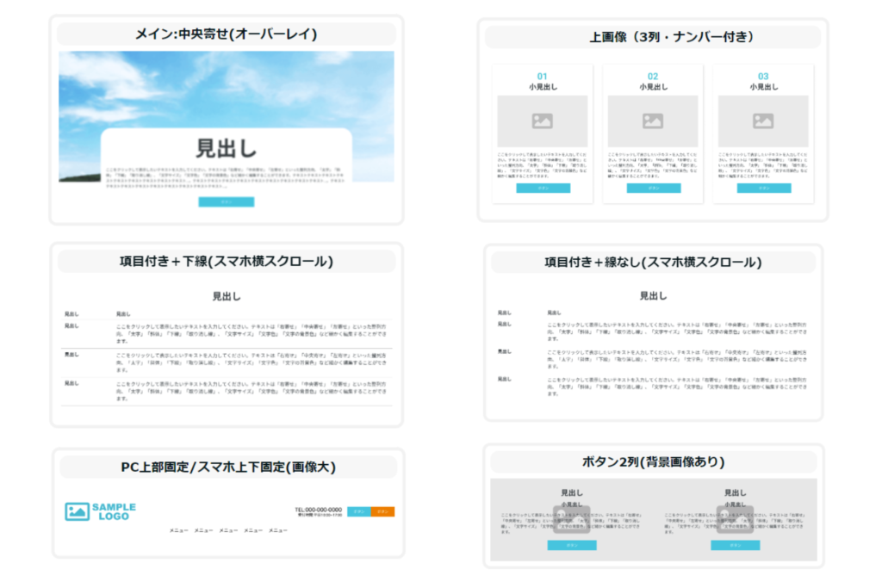The image size is (882, 588).
Task: Choose the 項目付き＋下線 template title
Action: [x=227, y=261]
